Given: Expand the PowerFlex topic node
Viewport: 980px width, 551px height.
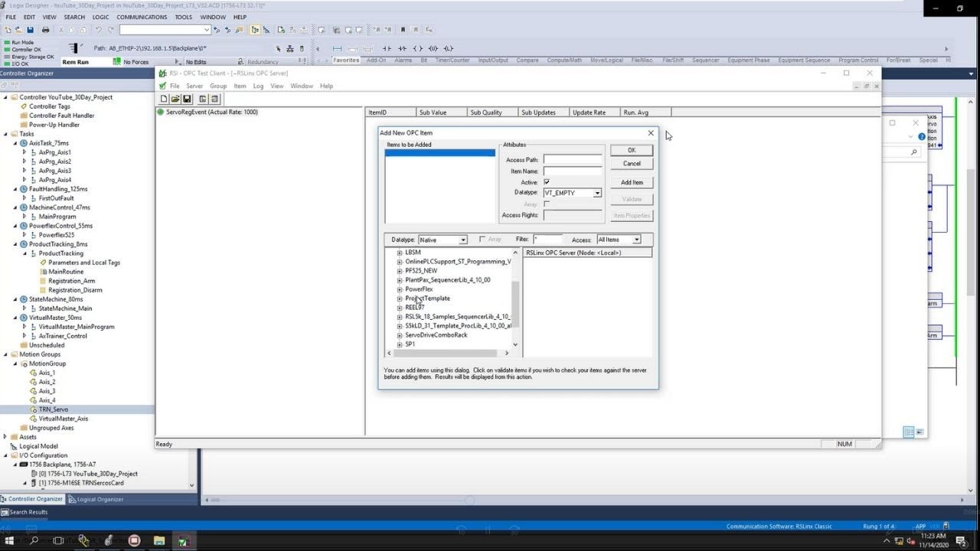Looking at the screenshot, I should (400, 289).
